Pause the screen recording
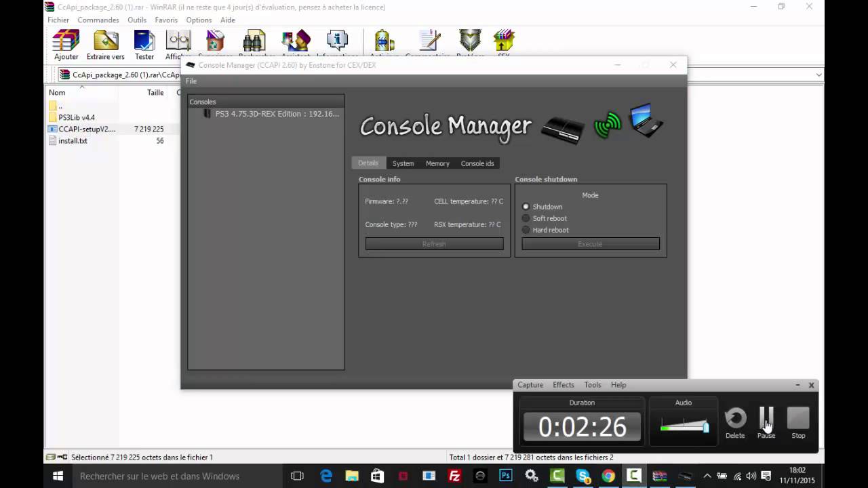868x488 pixels. click(766, 423)
